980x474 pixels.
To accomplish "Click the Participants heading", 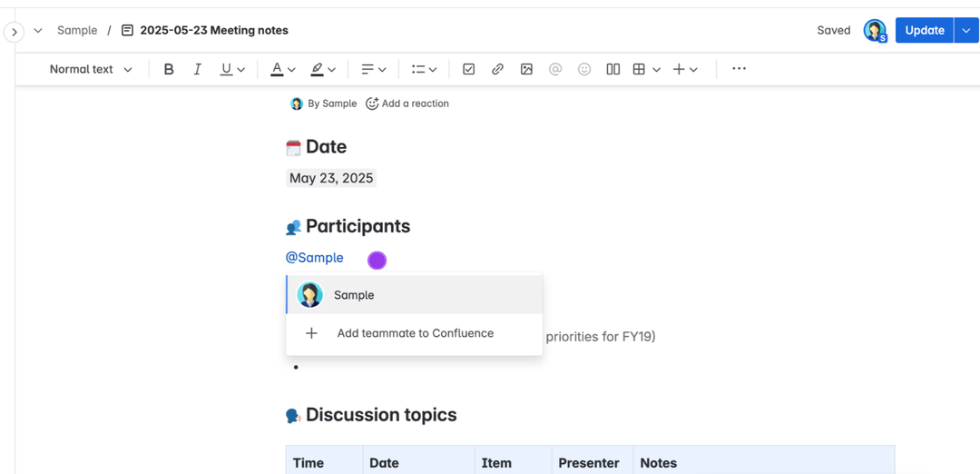I will click(x=358, y=226).
